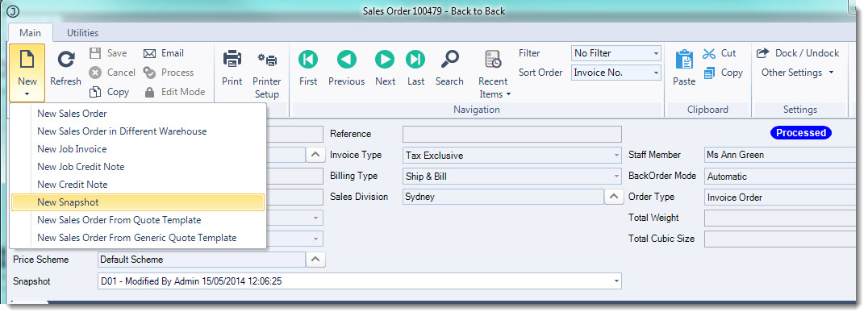Select New Job Invoice from menu
Screen dimensions: 868x316
pos(138,149)
